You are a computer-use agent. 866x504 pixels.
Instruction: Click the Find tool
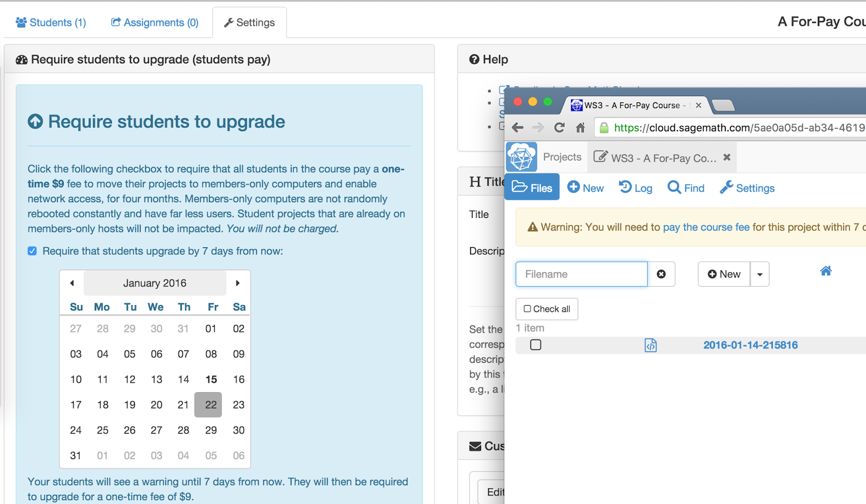point(685,188)
